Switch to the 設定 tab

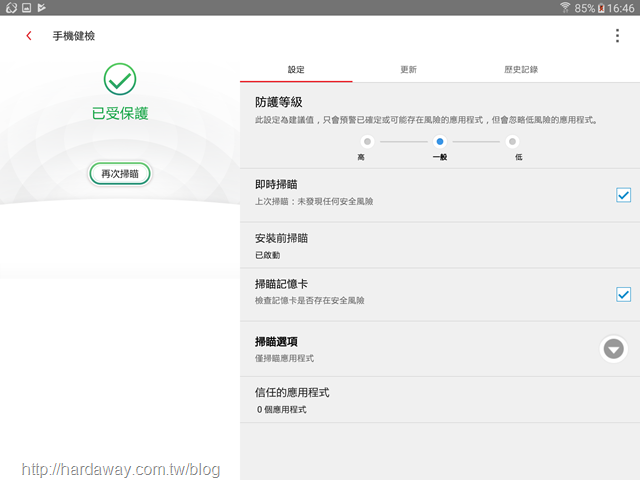click(x=296, y=70)
